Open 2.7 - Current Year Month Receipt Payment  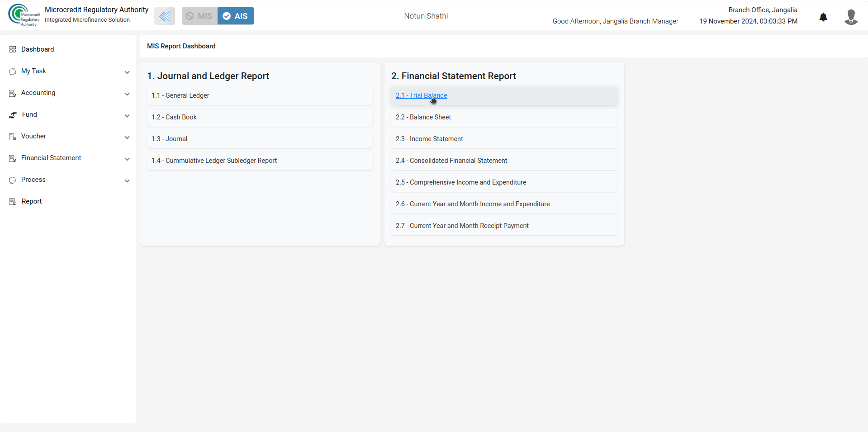point(504,226)
